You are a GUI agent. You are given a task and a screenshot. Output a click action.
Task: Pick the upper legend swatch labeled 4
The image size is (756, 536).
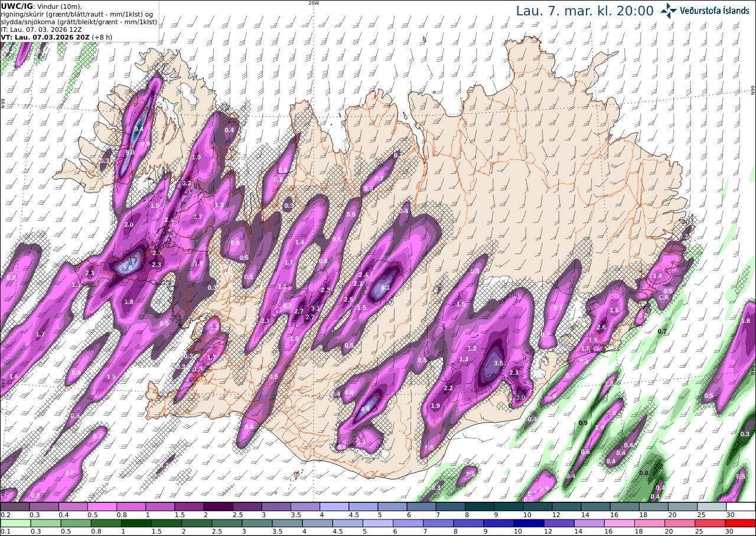click(334, 506)
